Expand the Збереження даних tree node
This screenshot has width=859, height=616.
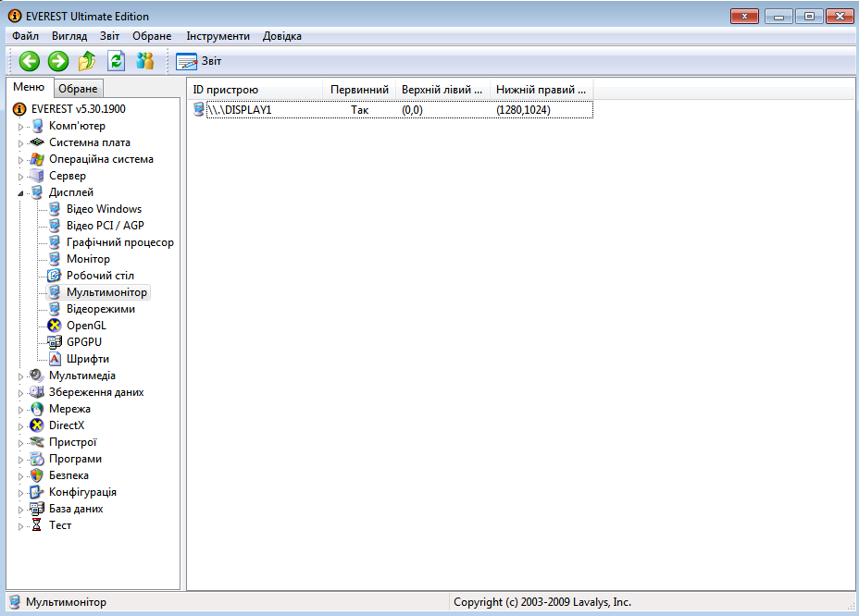(x=20, y=393)
